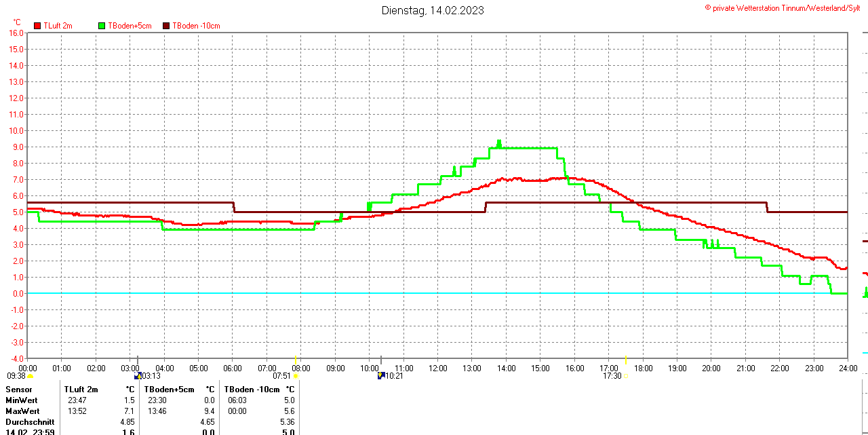Click the yellow half-sun icon beside 09:38
This screenshot has height=435, width=868.
[x=31, y=375]
